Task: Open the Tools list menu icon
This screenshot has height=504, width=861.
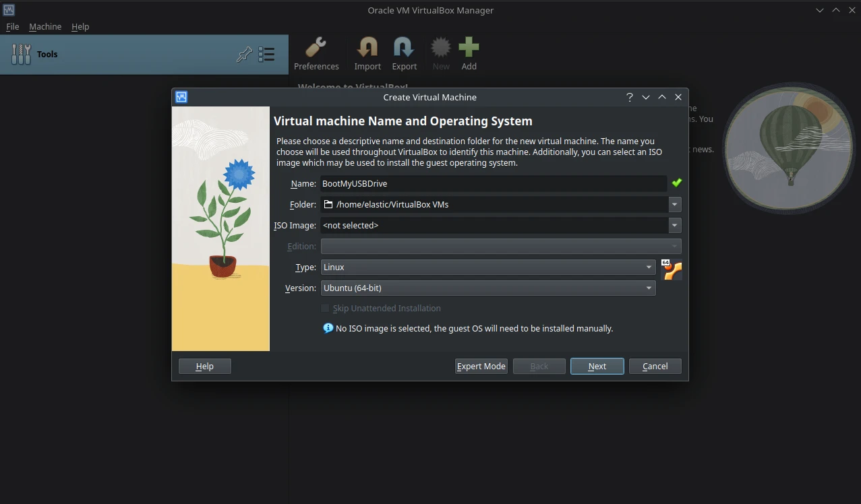Action: tap(266, 55)
